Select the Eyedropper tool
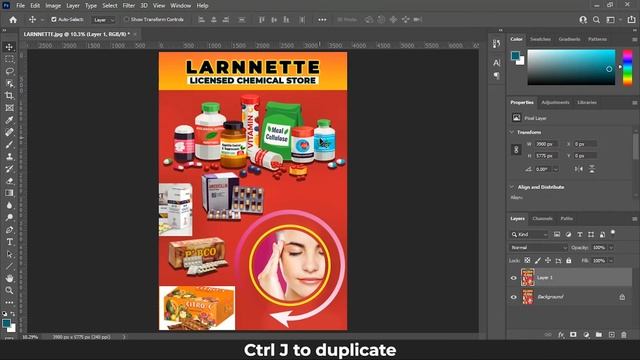Viewport: 640px width, 360px height. pos(9,120)
